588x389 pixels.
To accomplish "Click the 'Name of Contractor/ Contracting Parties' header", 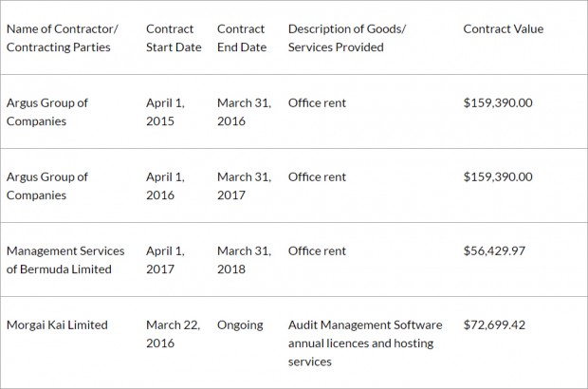I will pyautogui.click(x=63, y=38).
